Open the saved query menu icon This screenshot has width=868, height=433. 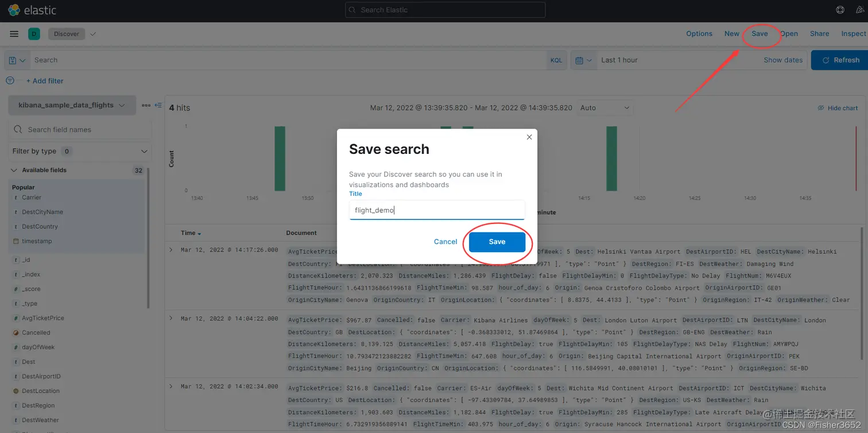18,60
